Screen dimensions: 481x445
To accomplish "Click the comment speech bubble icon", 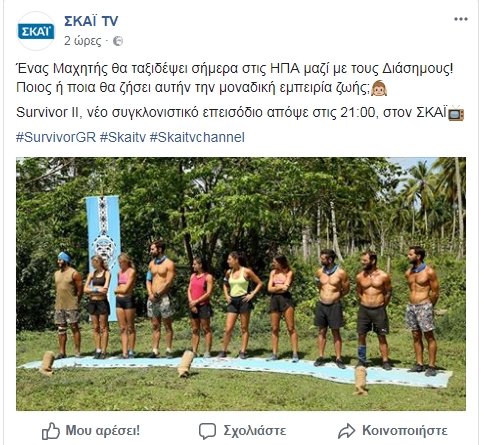I will click(207, 431).
